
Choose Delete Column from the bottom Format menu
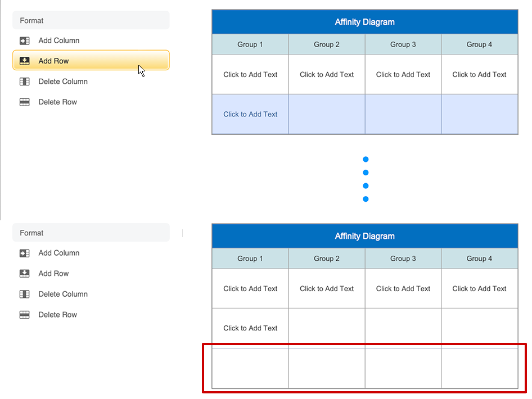pos(63,294)
